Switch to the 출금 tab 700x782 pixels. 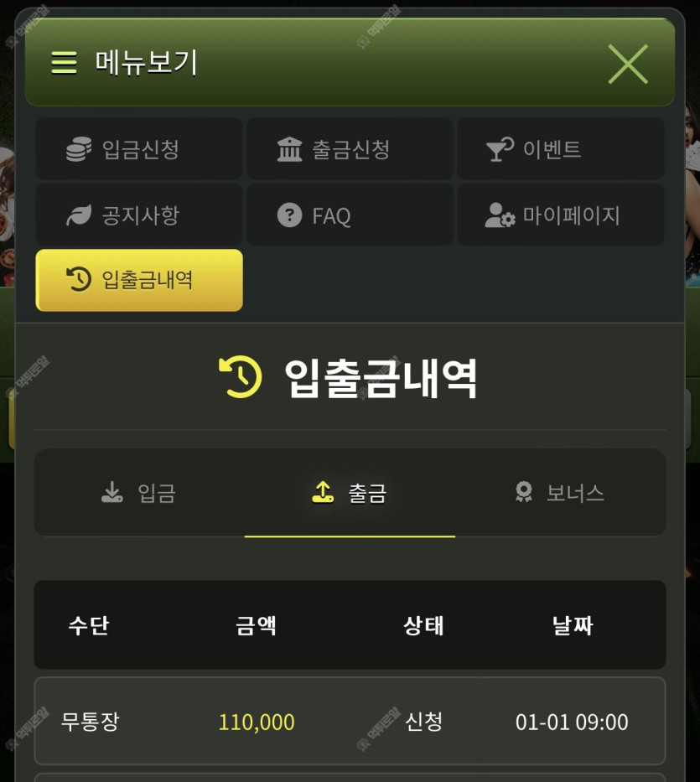coord(350,493)
